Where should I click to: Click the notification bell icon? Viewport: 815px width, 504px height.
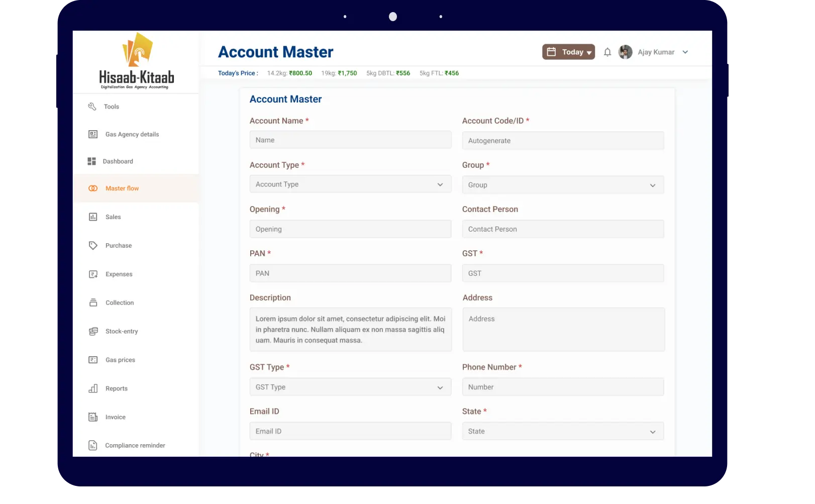607,52
